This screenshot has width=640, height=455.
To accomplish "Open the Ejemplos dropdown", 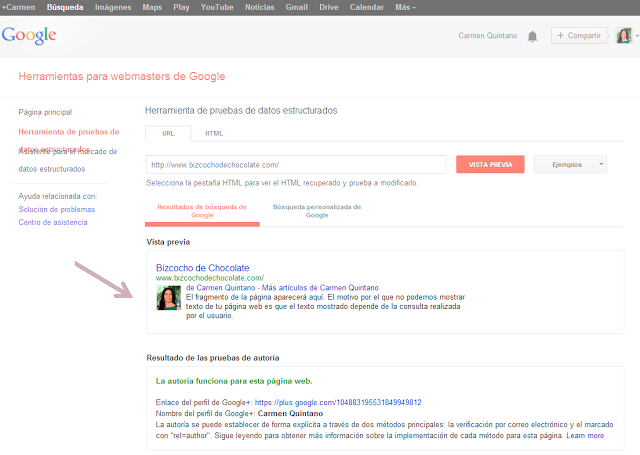I will tap(570, 164).
